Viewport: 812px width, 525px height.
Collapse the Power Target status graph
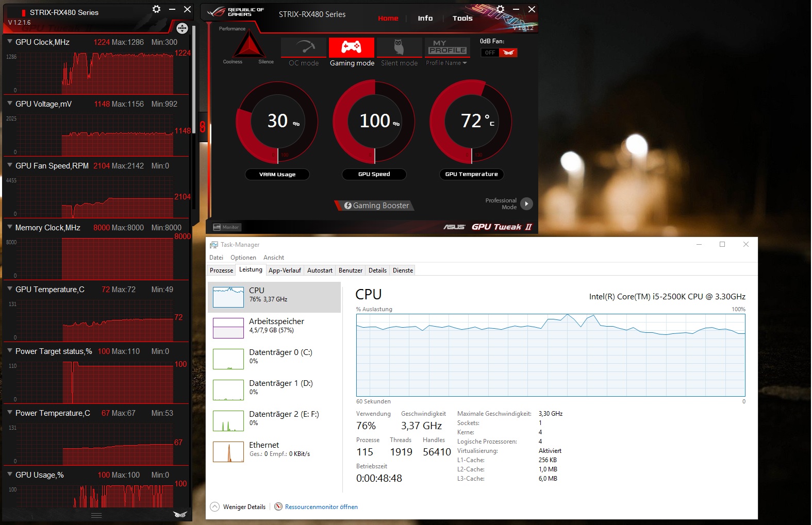(x=10, y=351)
